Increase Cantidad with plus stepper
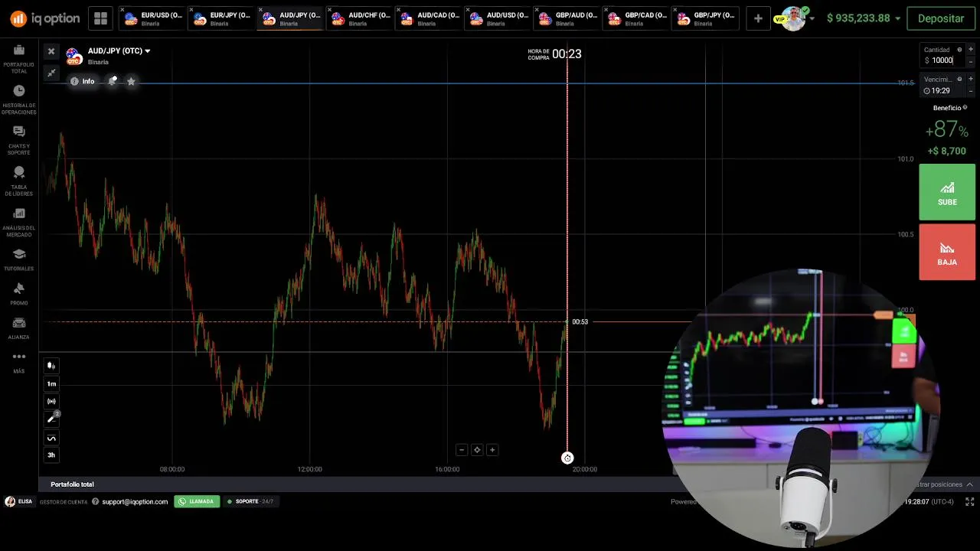980x551 pixels. 971,50
